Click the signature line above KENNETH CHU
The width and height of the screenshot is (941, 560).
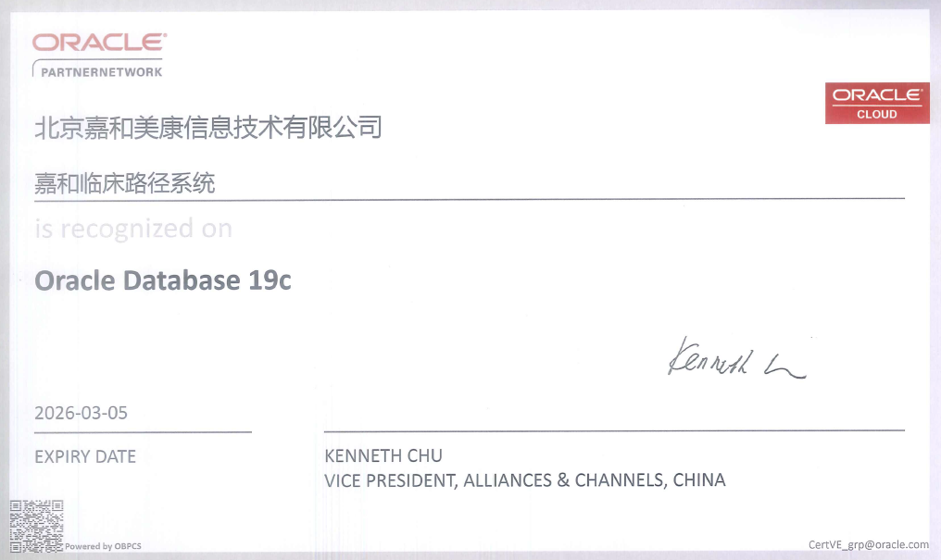click(613, 430)
